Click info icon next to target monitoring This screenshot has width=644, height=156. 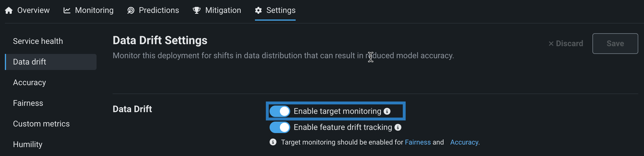[x=387, y=111]
